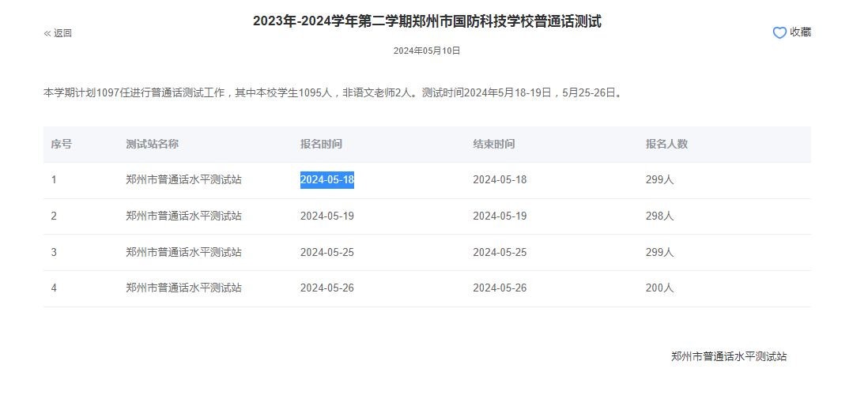Click the 报名人数 column header

pos(666,144)
